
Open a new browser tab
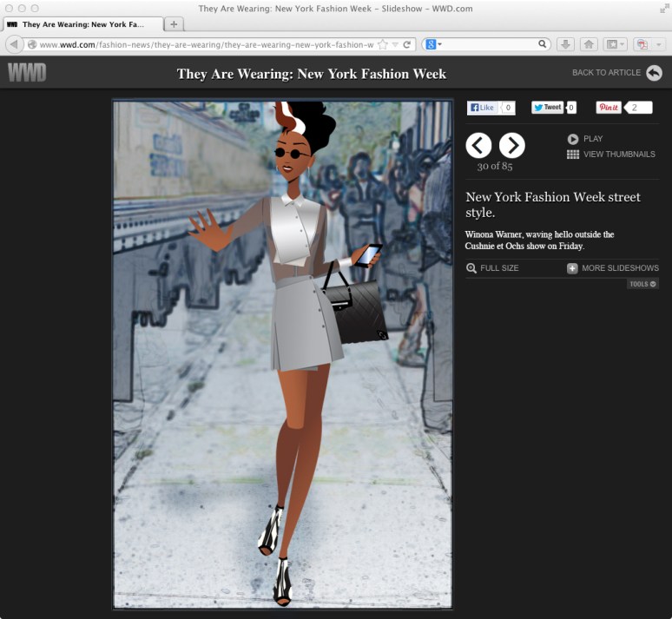click(x=174, y=24)
